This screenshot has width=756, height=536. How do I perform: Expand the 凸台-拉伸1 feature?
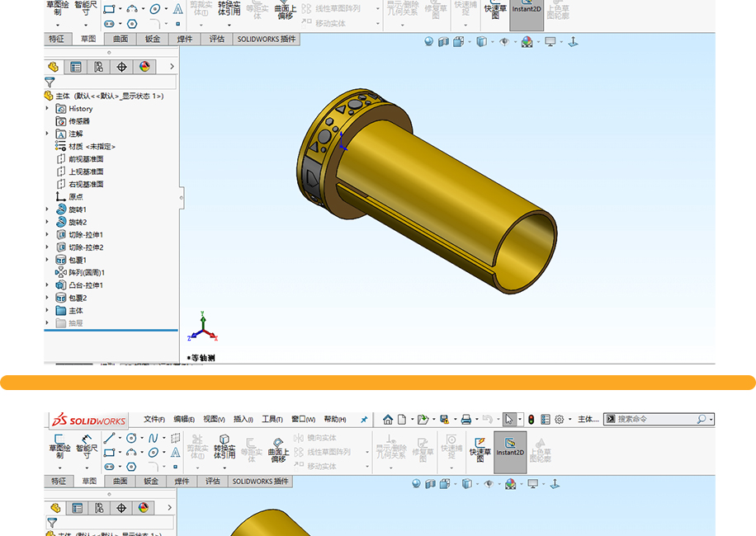47,284
